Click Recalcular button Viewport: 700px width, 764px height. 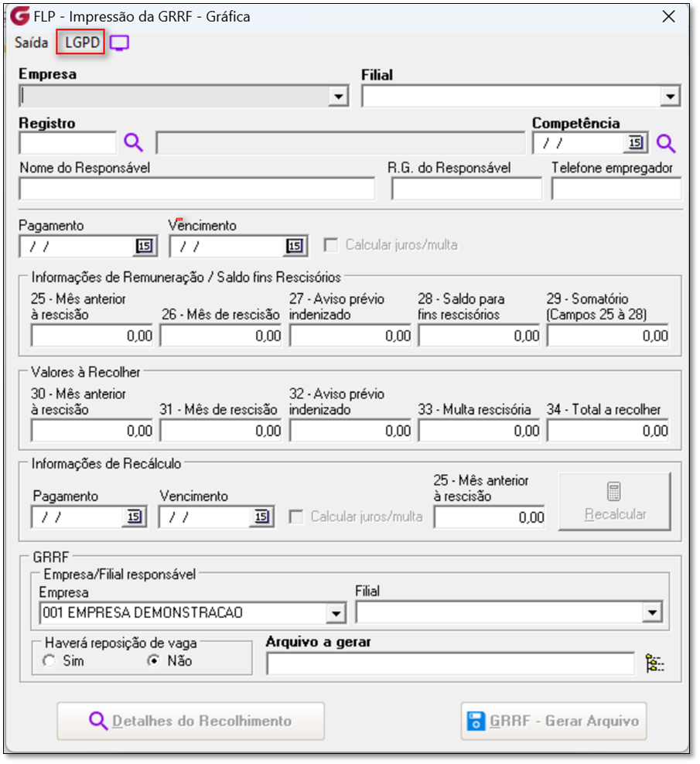pos(615,501)
